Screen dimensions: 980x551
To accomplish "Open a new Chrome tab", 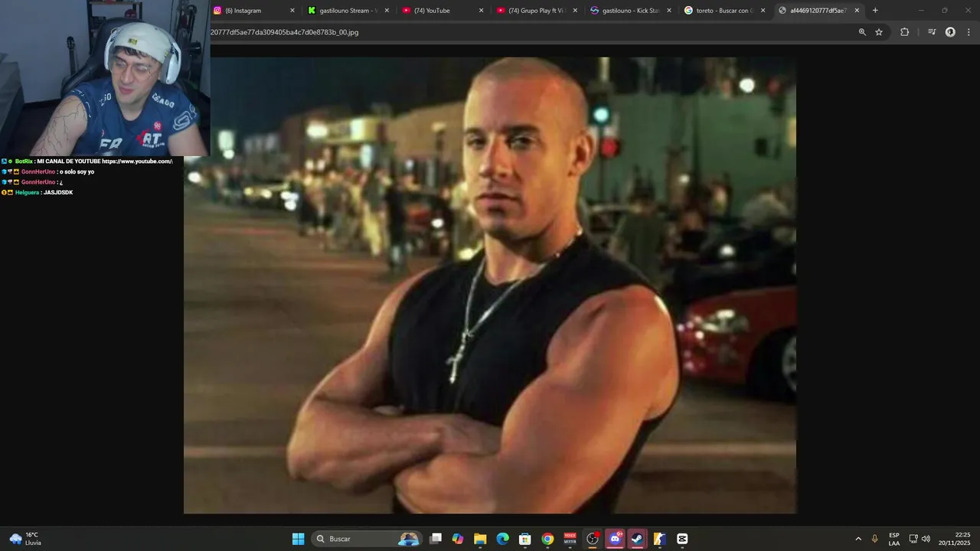I will pyautogui.click(x=875, y=11).
